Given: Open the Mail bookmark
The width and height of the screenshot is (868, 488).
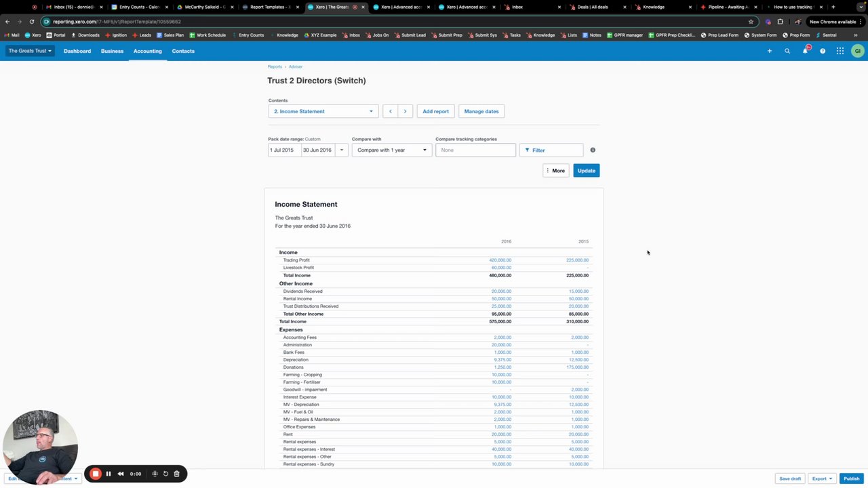Looking at the screenshot, I should [x=12, y=35].
